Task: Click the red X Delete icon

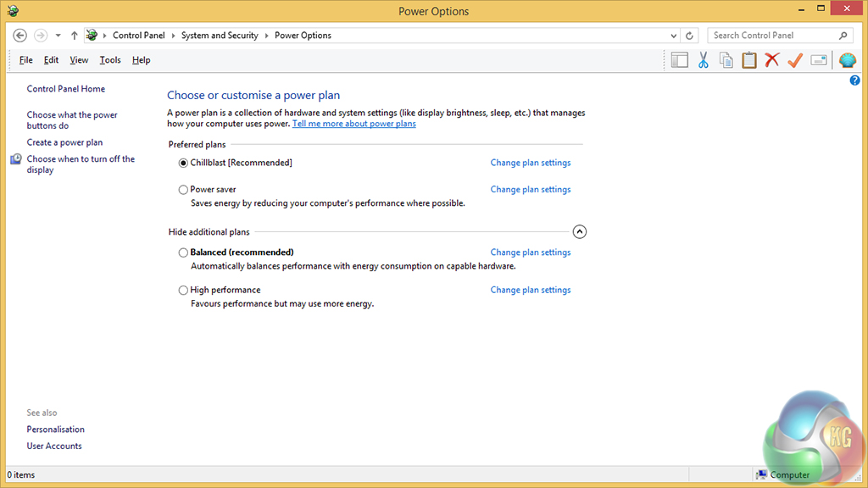Action: click(771, 60)
